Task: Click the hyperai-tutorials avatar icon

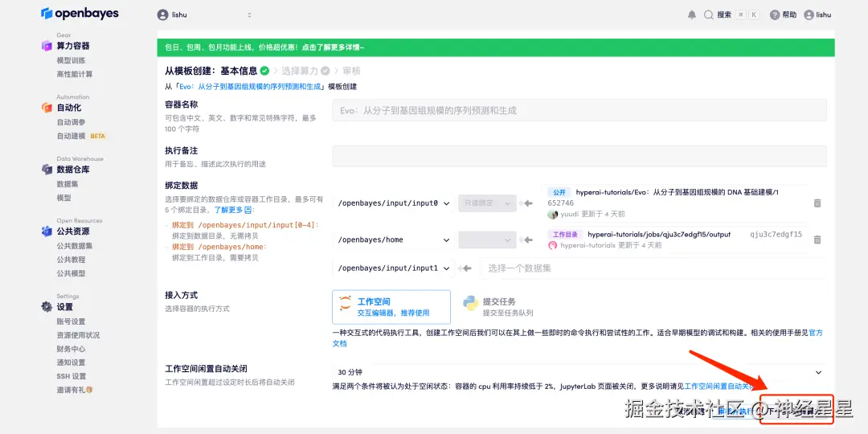Action: point(552,245)
